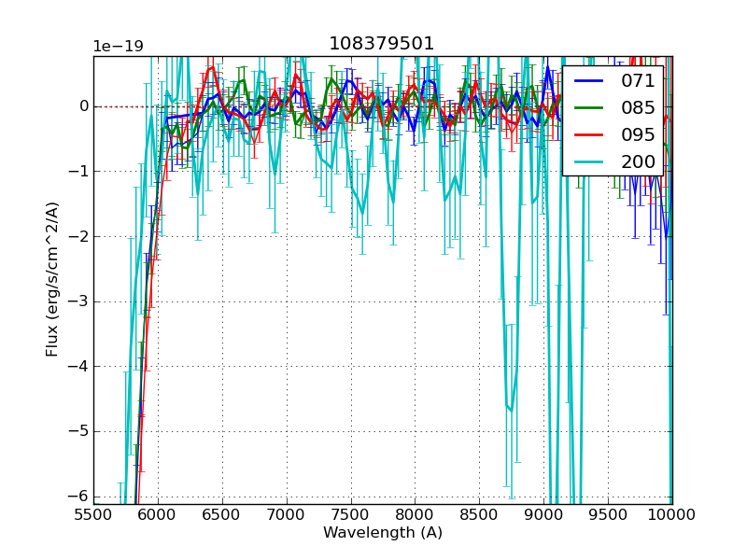
Task: Click the 8500 x-axis tick label
Action: tap(480, 515)
